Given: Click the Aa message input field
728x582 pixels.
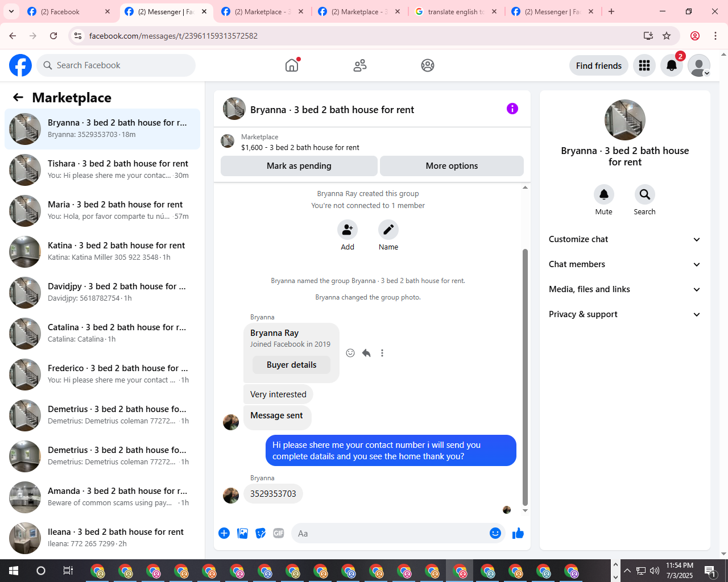Looking at the screenshot, I should pyautogui.click(x=390, y=533).
